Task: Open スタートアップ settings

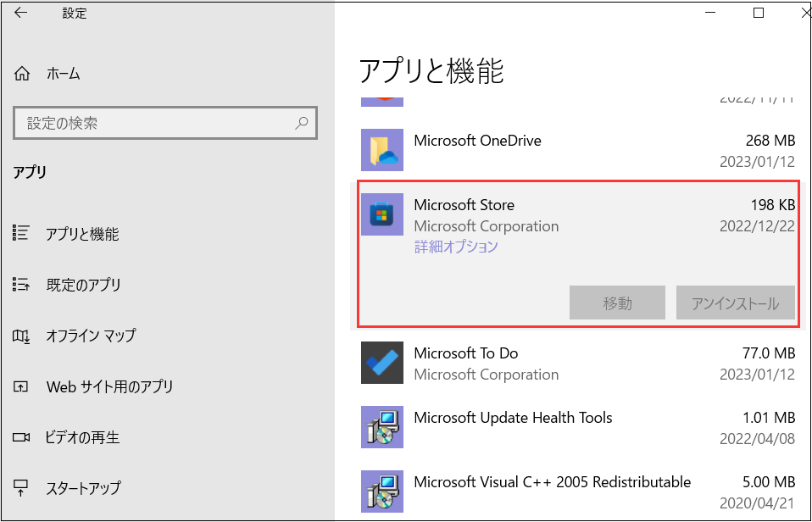Action: pyautogui.click(x=83, y=488)
